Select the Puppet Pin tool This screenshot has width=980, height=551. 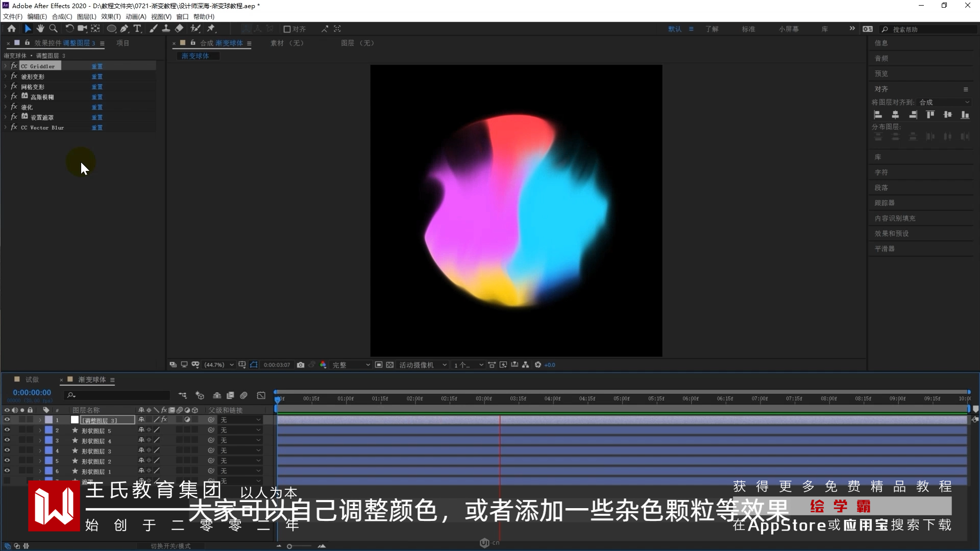pos(211,29)
